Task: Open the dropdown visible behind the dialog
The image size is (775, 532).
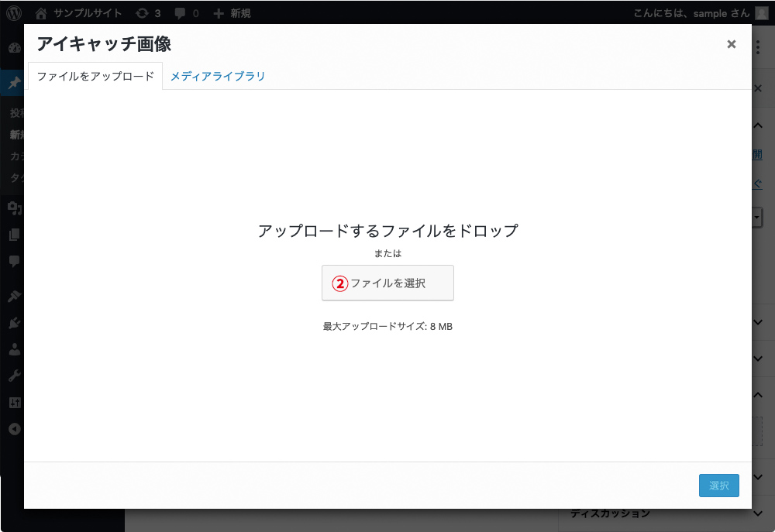Action: pyautogui.click(x=755, y=218)
